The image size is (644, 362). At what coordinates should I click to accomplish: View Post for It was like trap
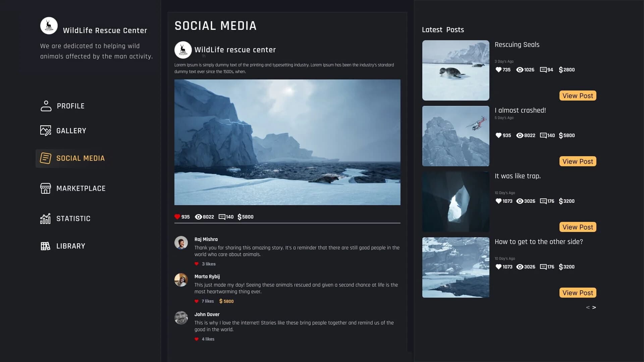point(578,227)
